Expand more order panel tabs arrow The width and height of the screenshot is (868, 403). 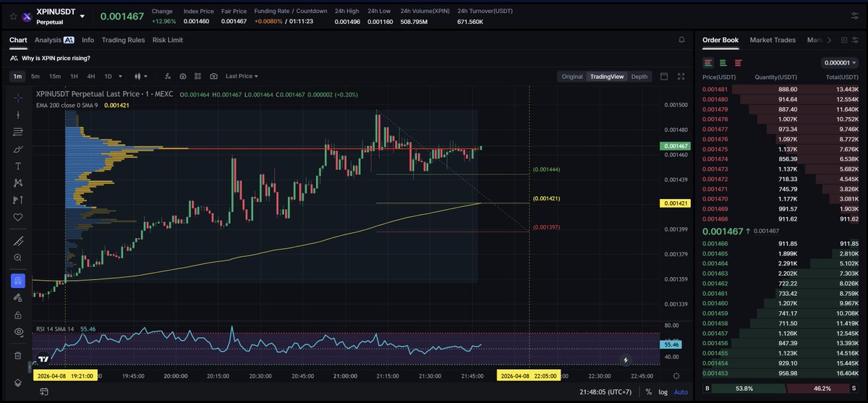pos(829,41)
